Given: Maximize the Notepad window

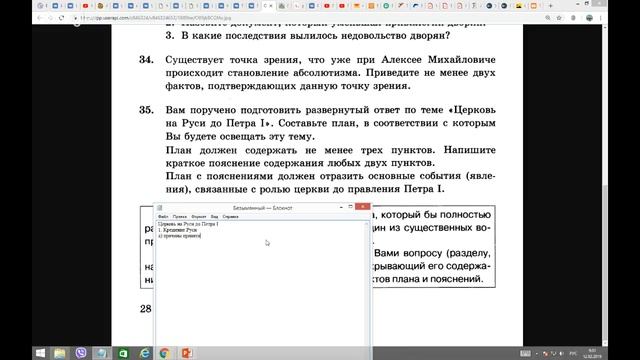Looking at the screenshot, I should coord(350,207).
